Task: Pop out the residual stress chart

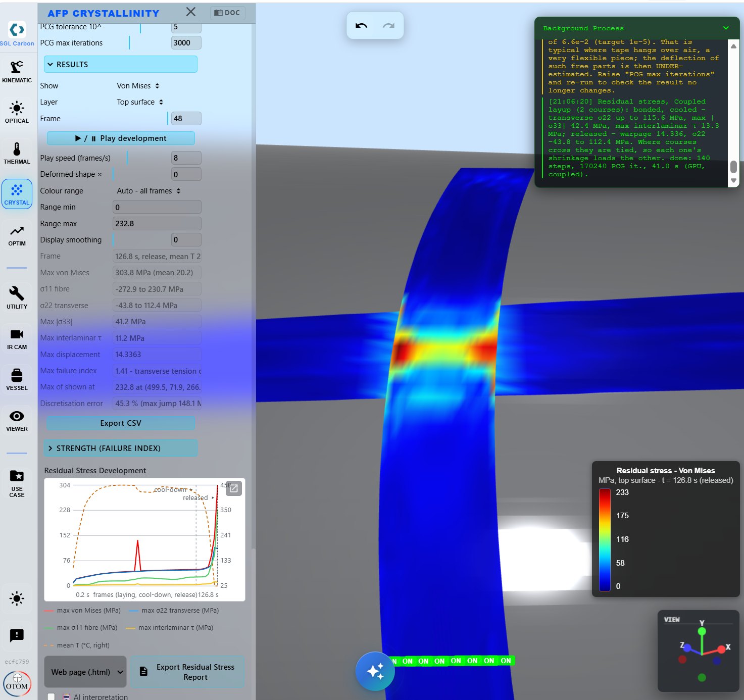Action: (234, 488)
